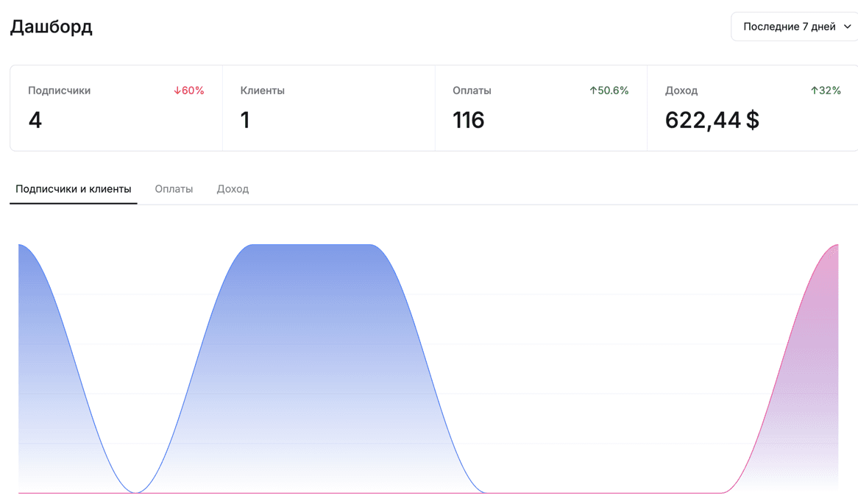Click the subscribers count value 4
This screenshot has height=504, width=858.
[35, 120]
